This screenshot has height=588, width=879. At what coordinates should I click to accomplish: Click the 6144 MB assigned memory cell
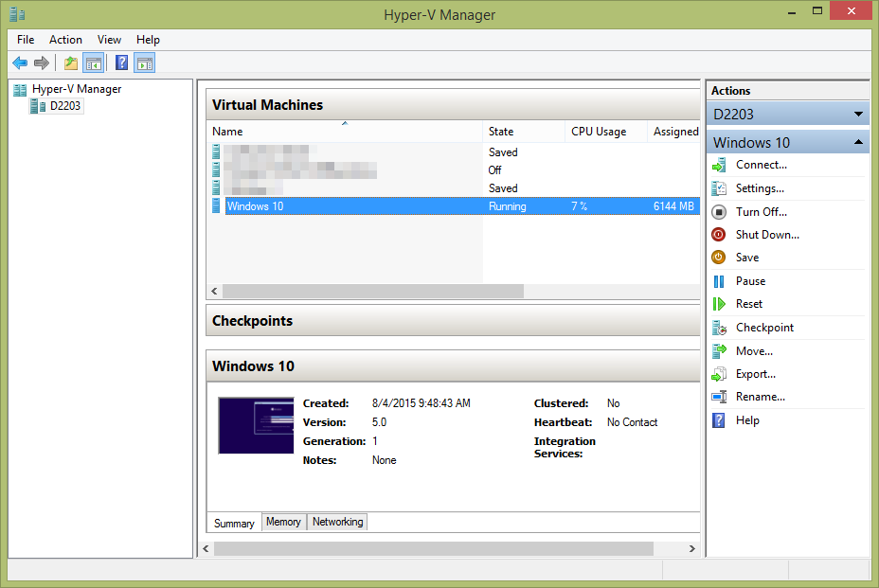673,206
